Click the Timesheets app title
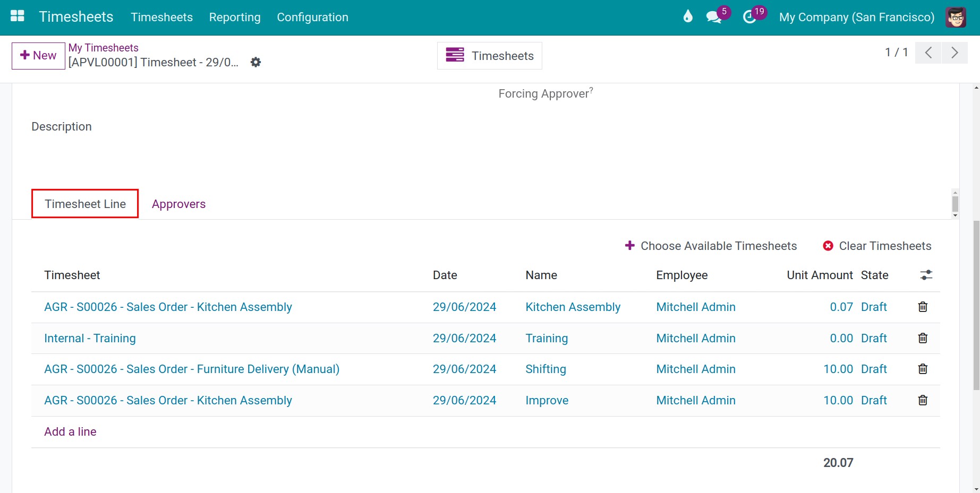The height and width of the screenshot is (493, 980). coord(76,16)
